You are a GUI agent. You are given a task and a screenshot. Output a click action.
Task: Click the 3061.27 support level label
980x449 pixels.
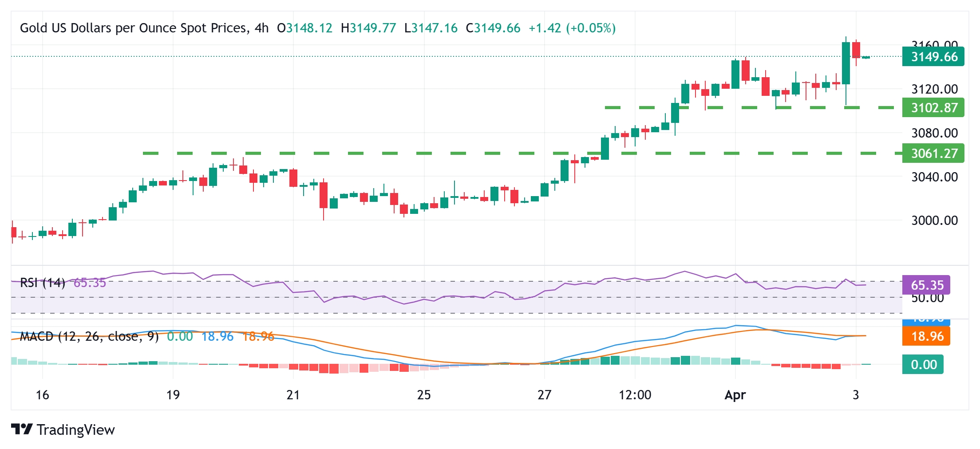point(933,154)
